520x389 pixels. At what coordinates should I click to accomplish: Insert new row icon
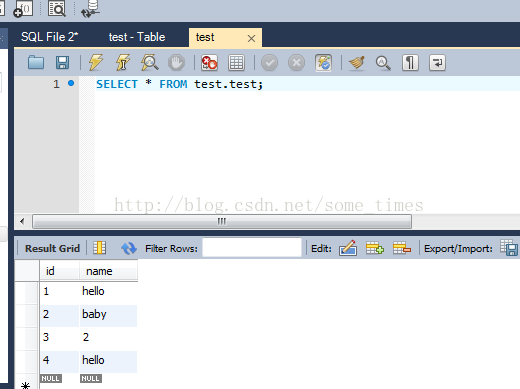tap(375, 248)
